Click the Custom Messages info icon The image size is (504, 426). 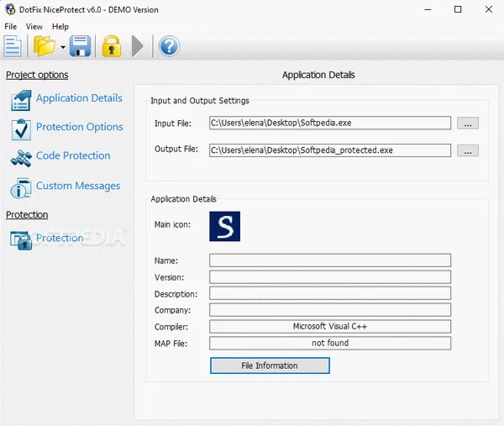point(20,188)
